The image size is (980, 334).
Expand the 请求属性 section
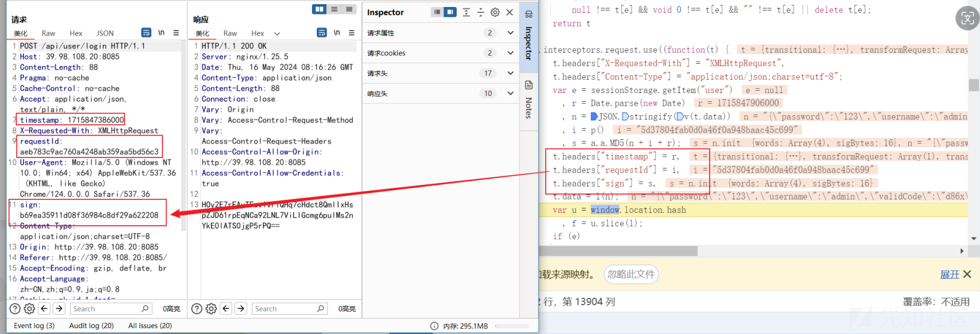click(510, 33)
